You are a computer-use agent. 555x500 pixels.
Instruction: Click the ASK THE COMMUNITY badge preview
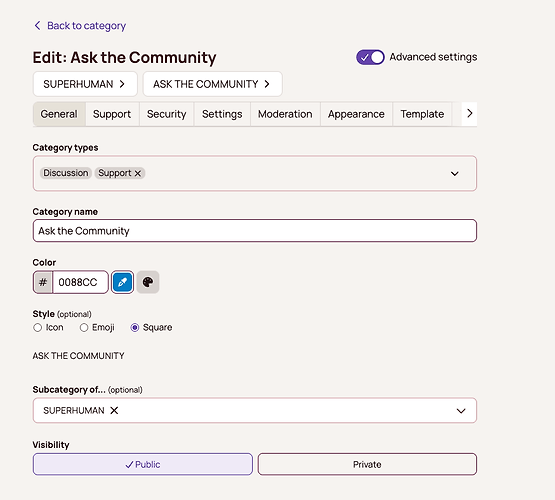click(78, 356)
